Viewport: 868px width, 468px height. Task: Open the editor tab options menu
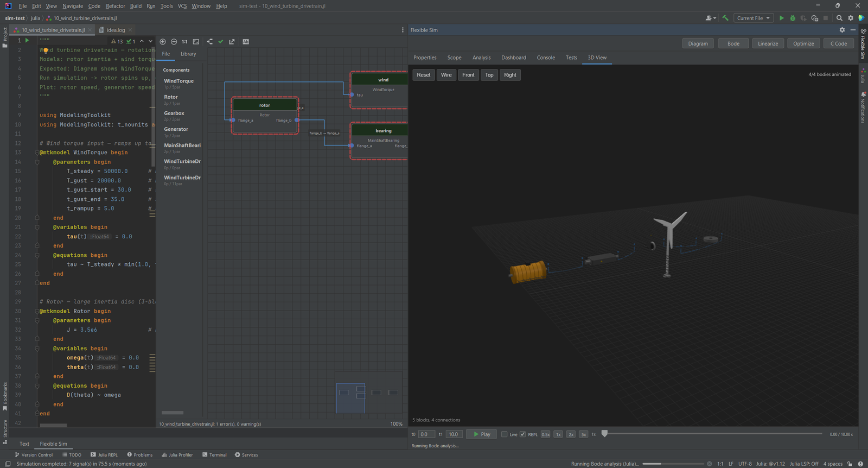point(403,30)
